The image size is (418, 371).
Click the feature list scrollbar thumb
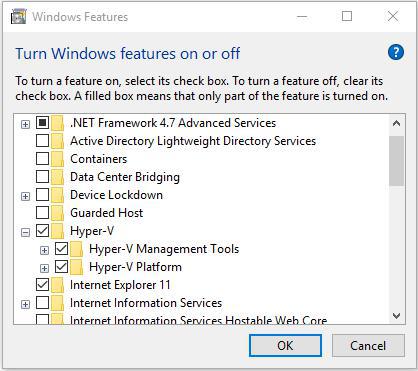click(x=396, y=161)
